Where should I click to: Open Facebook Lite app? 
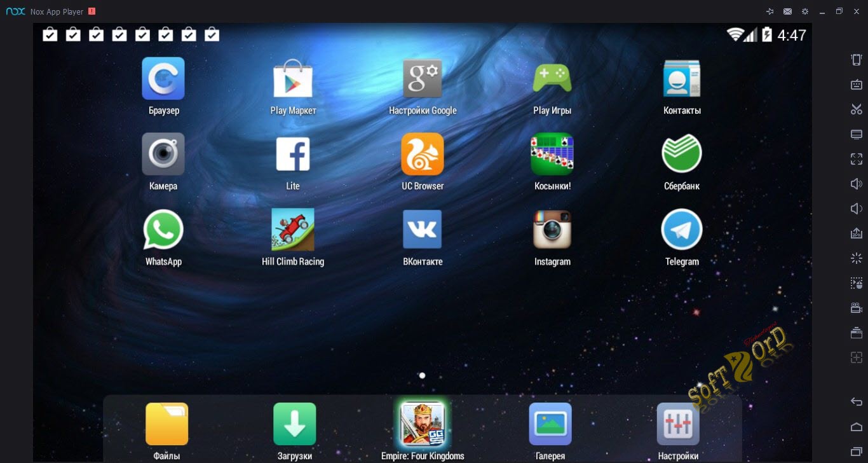(x=293, y=154)
